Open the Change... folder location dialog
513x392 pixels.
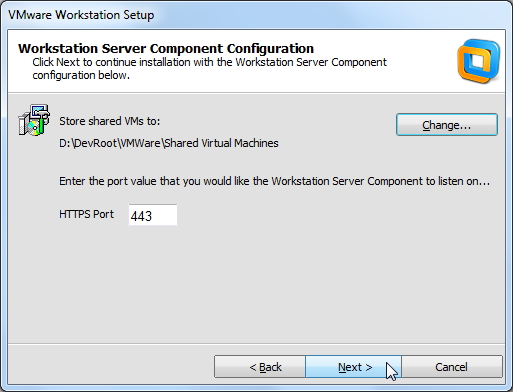[x=447, y=125]
